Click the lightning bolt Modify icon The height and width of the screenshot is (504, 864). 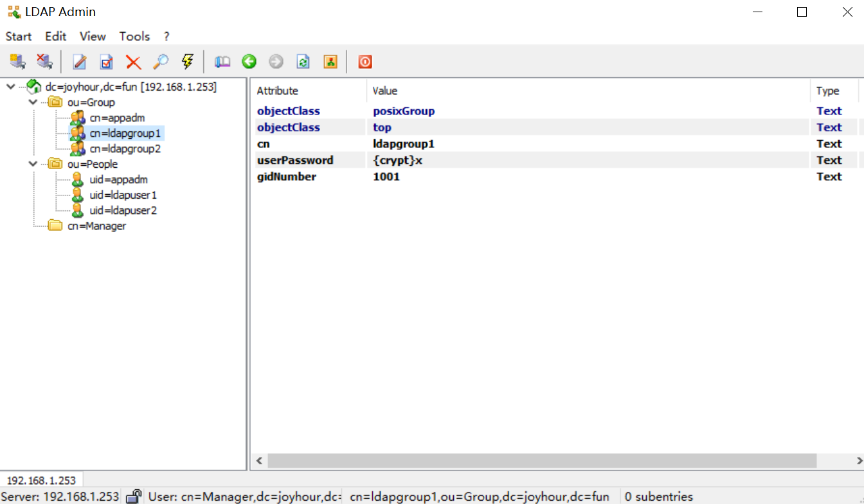pyautogui.click(x=187, y=62)
